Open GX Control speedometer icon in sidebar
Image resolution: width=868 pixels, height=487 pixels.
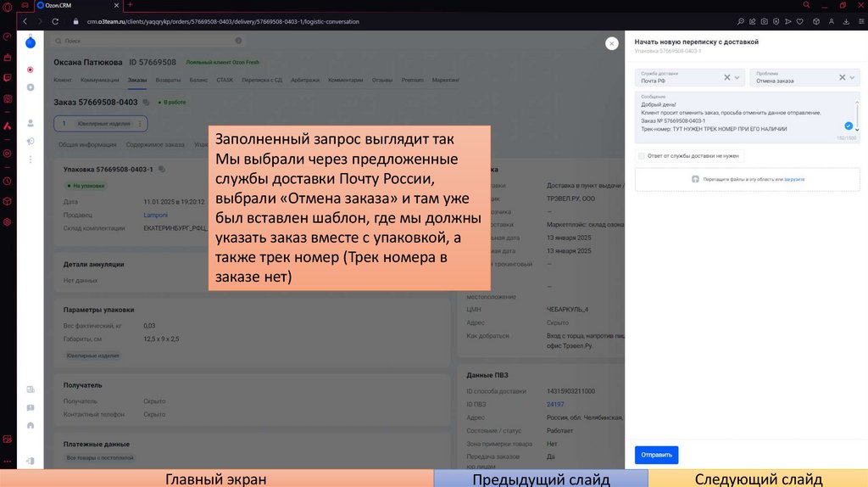7,36
